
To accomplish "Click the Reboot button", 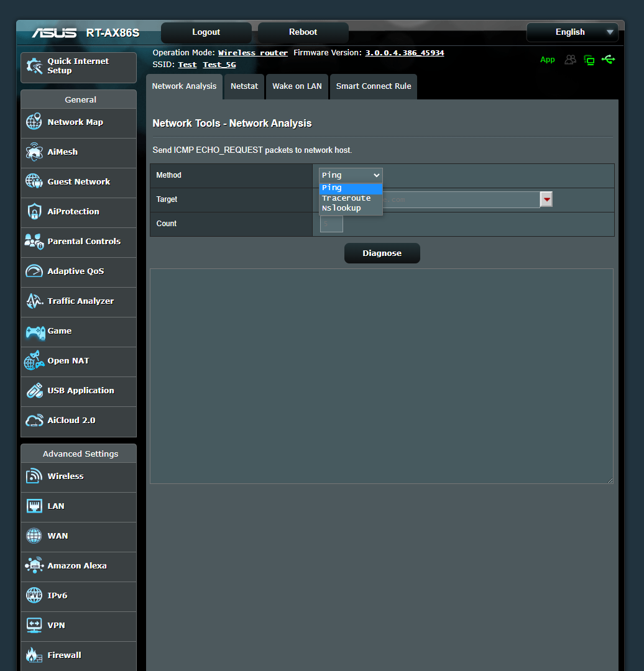I will [x=303, y=32].
